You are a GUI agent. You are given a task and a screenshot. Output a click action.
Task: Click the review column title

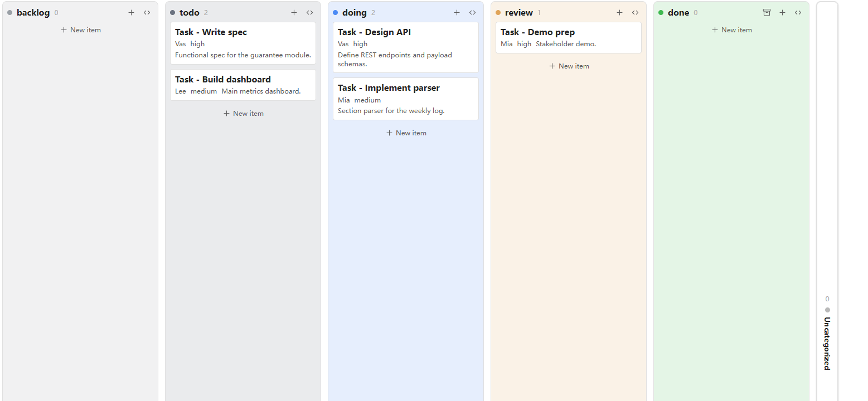[x=519, y=13]
